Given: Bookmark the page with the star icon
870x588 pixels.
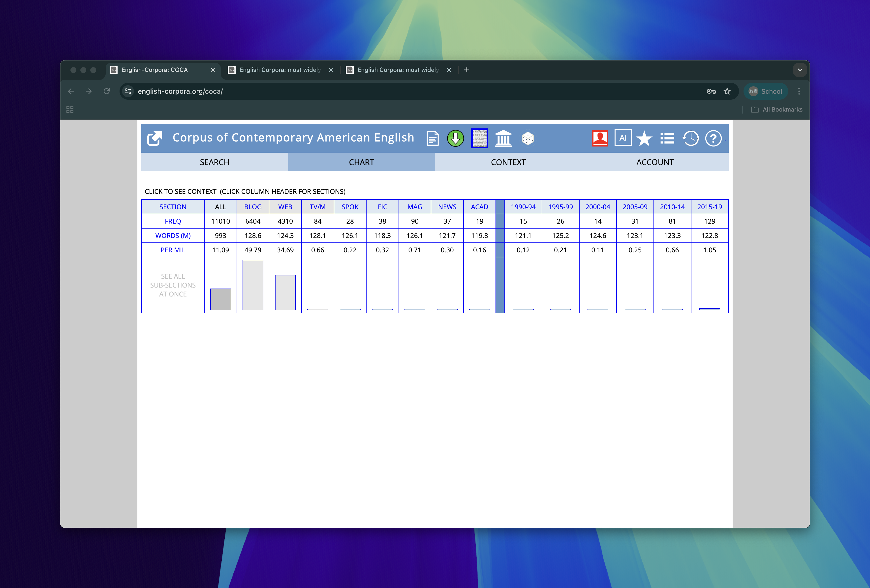Looking at the screenshot, I should (727, 91).
